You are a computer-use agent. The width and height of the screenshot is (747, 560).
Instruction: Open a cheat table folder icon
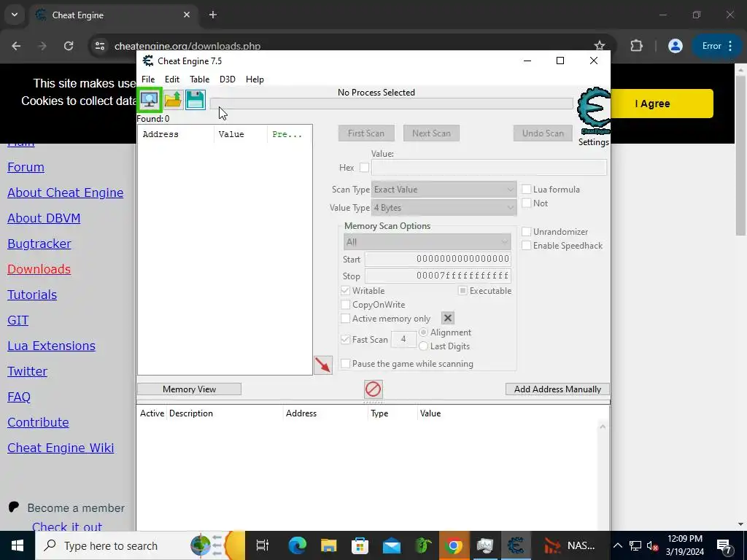click(x=173, y=100)
